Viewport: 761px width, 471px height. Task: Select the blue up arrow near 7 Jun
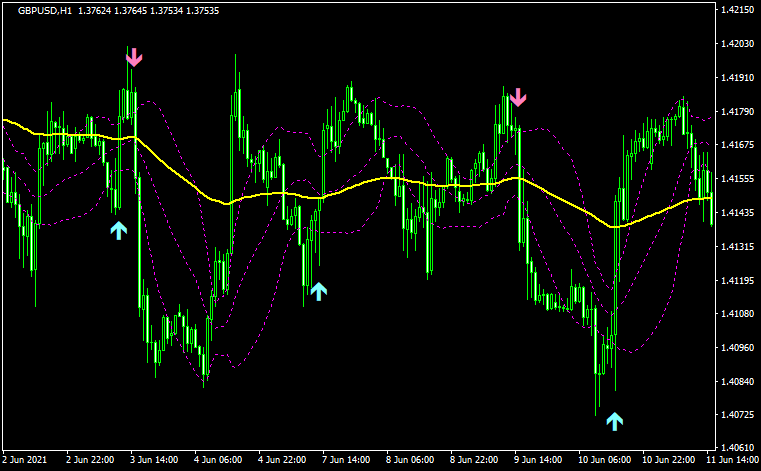(318, 291)
